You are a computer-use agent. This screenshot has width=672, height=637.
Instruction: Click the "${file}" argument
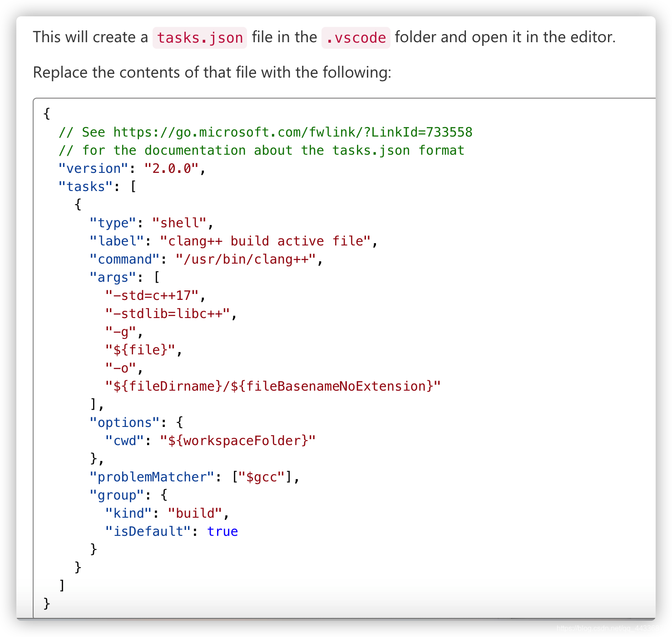(140, 350)
